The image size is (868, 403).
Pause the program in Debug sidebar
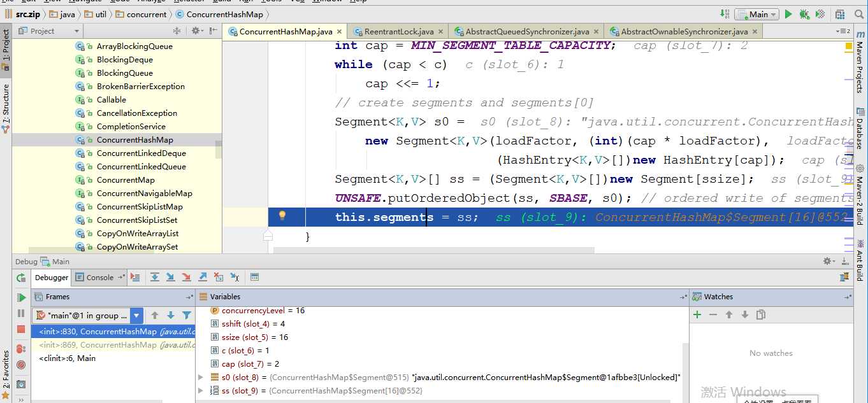pos(21,313)
